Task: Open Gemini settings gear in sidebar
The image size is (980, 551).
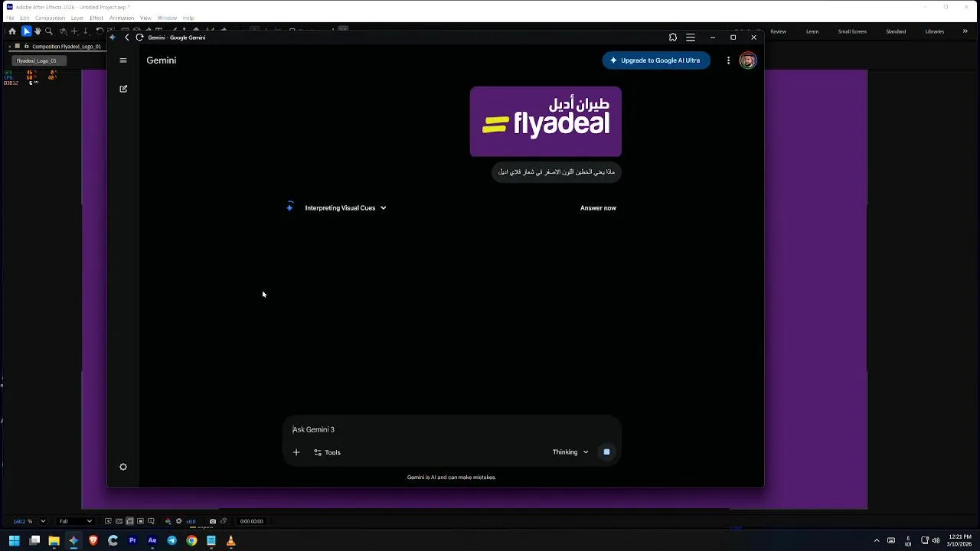Action: (123, 467)
